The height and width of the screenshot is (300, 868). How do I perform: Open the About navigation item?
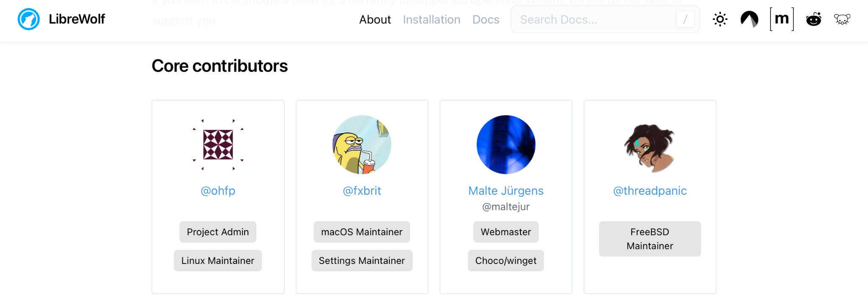coord(375,20)
